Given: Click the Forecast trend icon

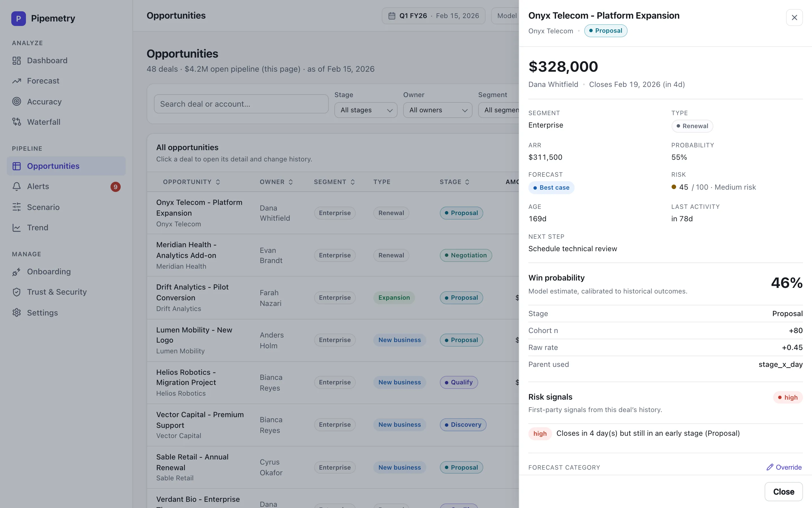Looking at the screenshot, I should [x=16, y=81].
